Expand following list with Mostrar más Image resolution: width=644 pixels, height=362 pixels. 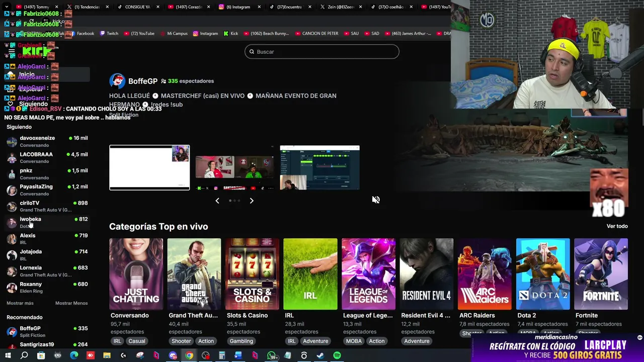[x=20, y=303]
